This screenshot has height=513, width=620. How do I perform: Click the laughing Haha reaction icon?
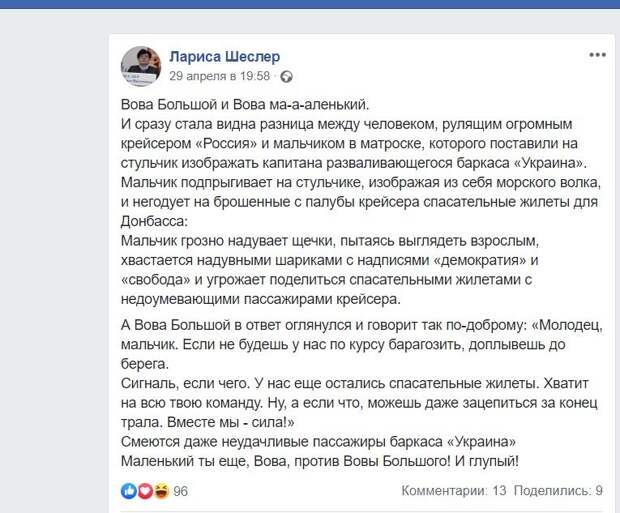[161, 491]
